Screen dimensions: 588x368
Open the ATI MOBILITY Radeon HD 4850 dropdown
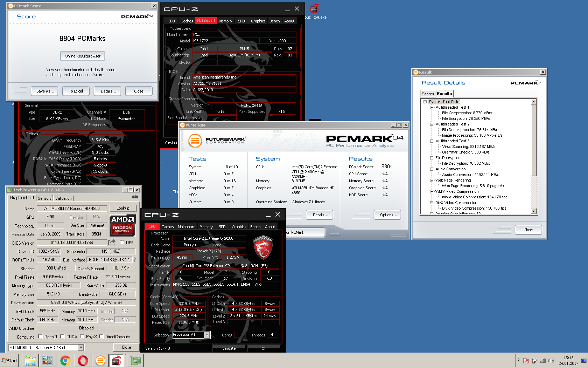click(81, 347)
